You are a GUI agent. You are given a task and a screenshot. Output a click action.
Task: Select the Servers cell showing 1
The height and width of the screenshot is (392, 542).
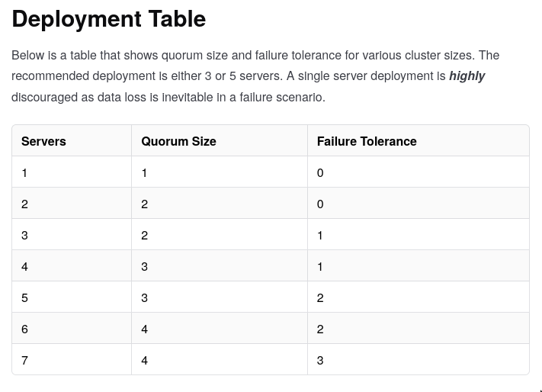tap(24, 172)
